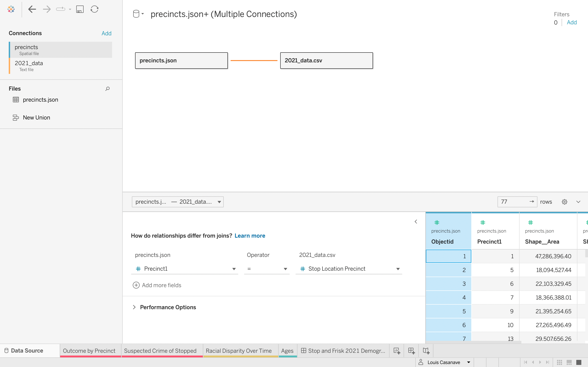Click the new dashboard icon

pos(411,350)
